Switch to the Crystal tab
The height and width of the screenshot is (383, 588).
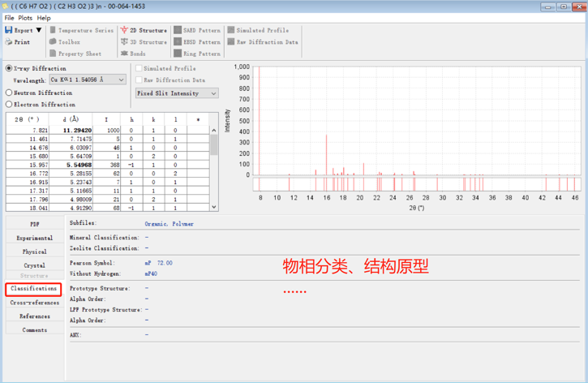click(34, 265)
